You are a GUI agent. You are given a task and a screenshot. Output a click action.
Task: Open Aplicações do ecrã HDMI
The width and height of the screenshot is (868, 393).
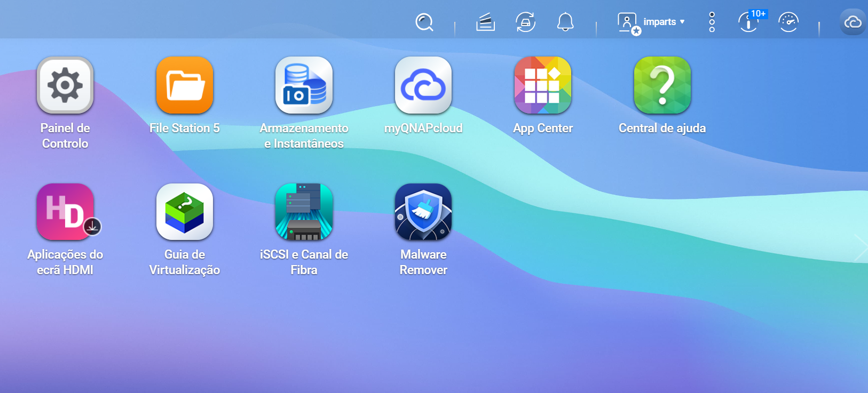65,212
